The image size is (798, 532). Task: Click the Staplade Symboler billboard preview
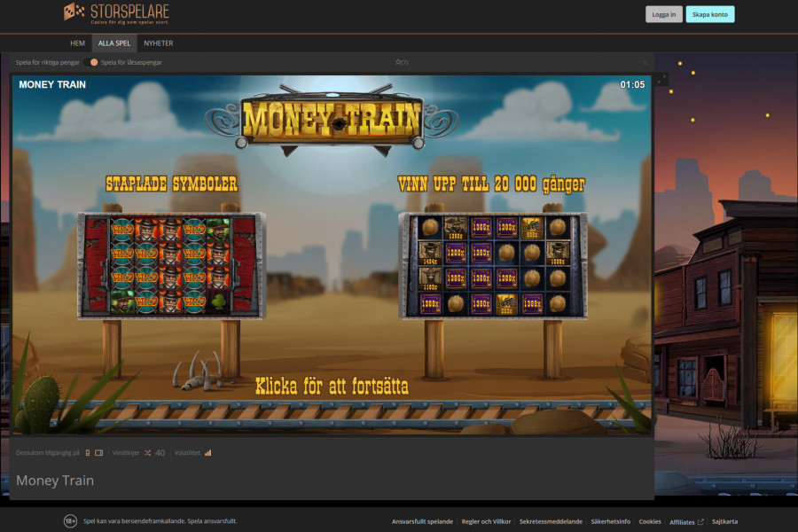pyautogui.click(x=171, y=265)
